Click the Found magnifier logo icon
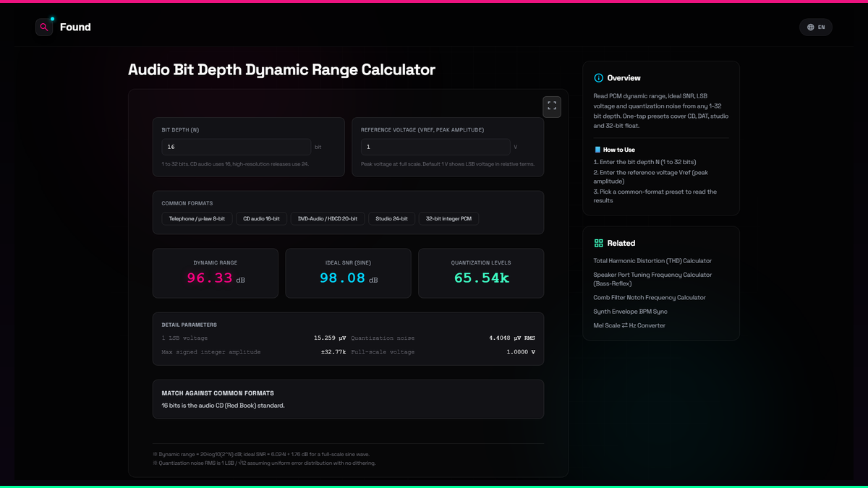Screen dimensions: 868x488 (x=44, y=27)
